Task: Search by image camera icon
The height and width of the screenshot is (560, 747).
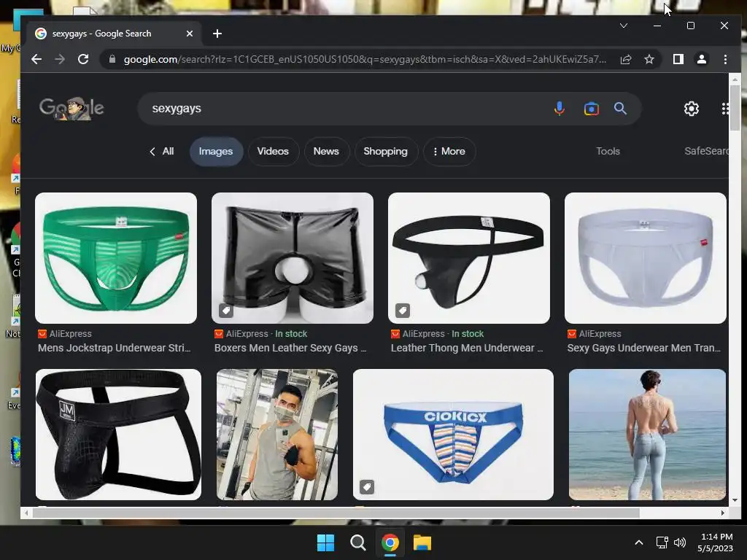Action: (591, 109)
